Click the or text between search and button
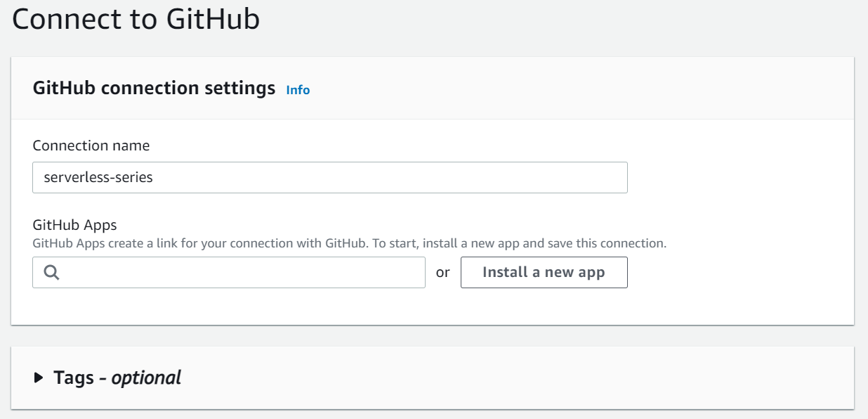This screenshot has width=868, height=419. click(443, 272)
